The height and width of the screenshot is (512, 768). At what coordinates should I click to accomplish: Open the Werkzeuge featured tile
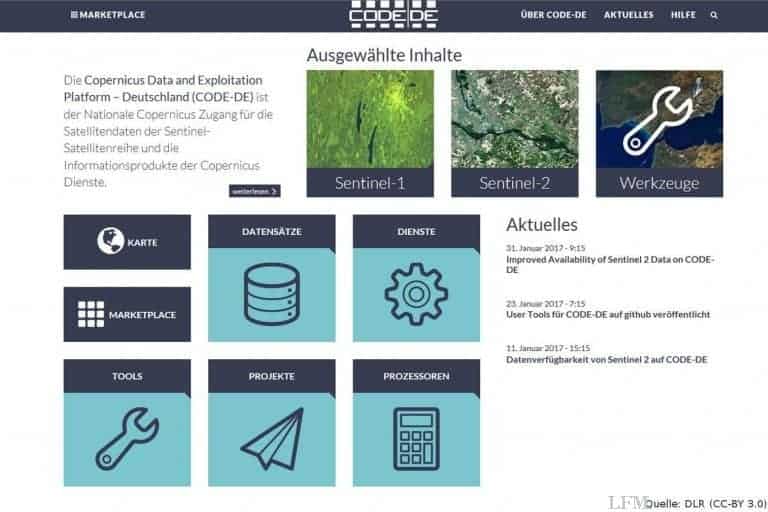click(659, 133)
